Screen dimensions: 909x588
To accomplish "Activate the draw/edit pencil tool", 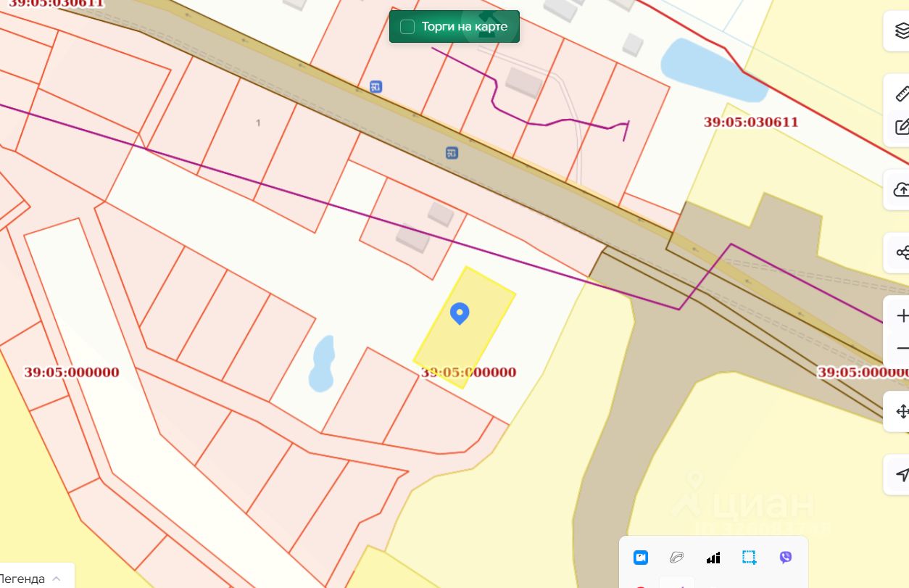I will (x=902, y=126).
